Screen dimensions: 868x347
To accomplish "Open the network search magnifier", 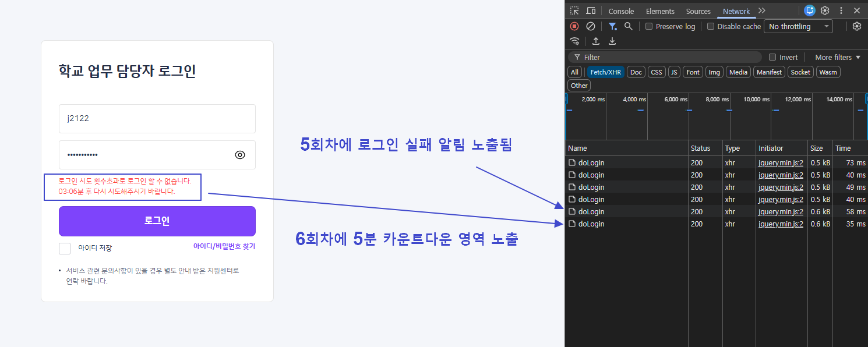I will [x=628, y=26].
